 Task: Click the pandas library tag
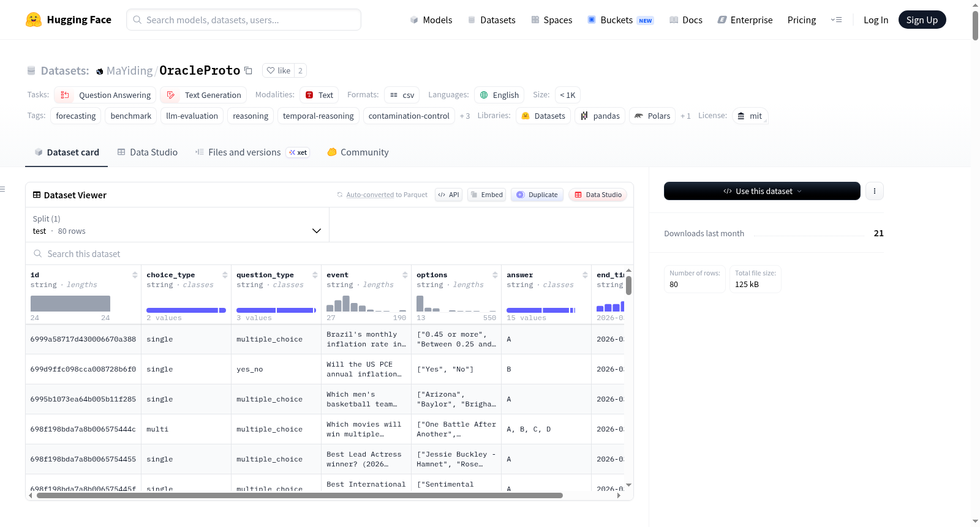pyautogui.click(x=600, y=116)
